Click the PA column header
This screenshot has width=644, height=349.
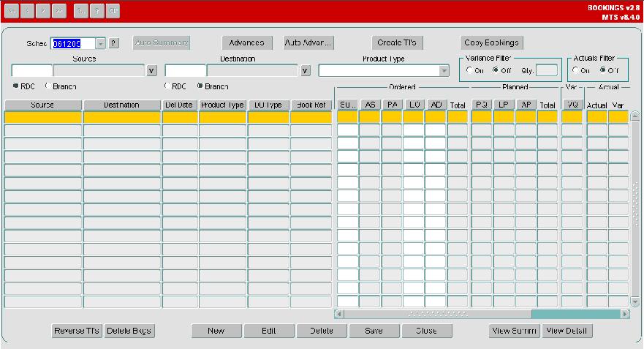pyautogui.click(x=392, y=105)
